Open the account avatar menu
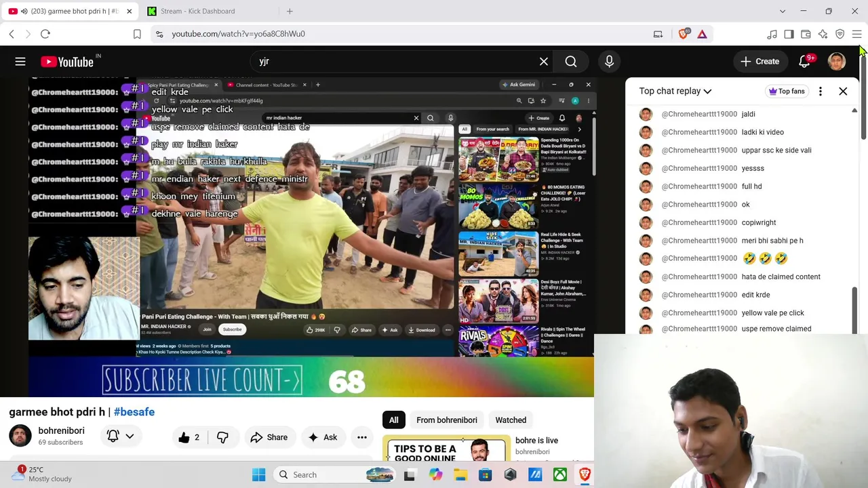 [837, 62]
